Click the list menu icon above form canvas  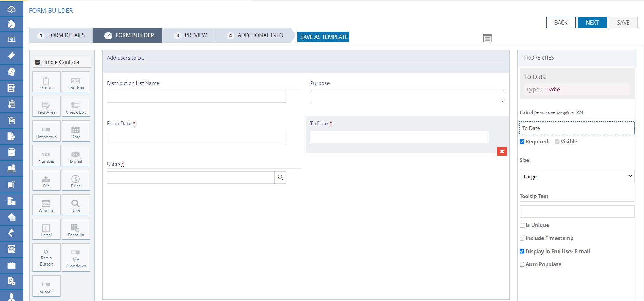coord(487,38)
